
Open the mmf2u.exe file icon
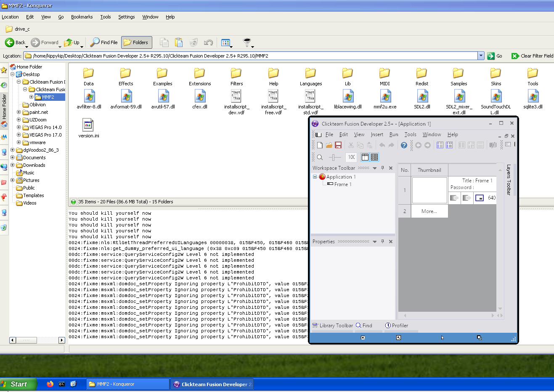pyautogui.click(x=385, y=97)
